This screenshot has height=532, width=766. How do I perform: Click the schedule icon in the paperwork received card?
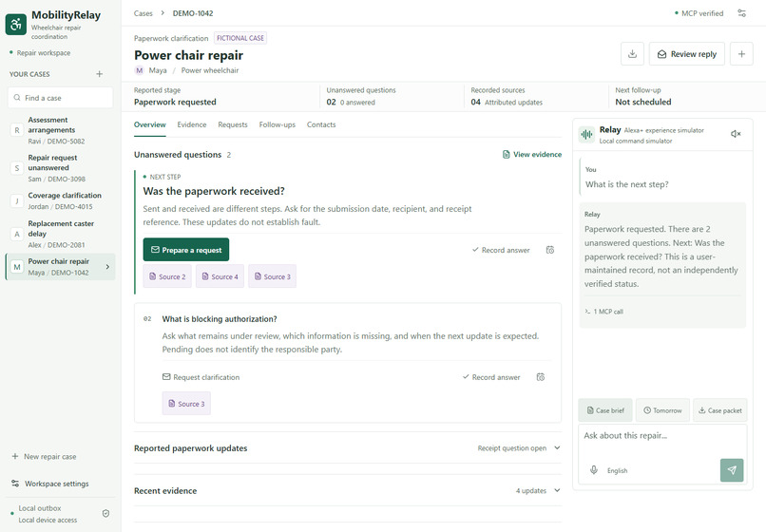tap(550, 250)
